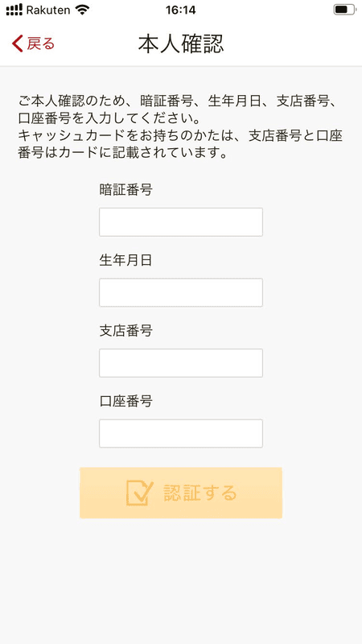The width and height of the screenshot is (362, 644).
Task: Tap the キャッシュカード note sentence
Action: (x=180, y=145)
